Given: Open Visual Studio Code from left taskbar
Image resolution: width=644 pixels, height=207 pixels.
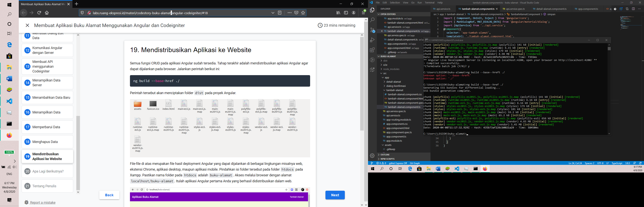Looking at the screenshot, I should coord(9,101).
